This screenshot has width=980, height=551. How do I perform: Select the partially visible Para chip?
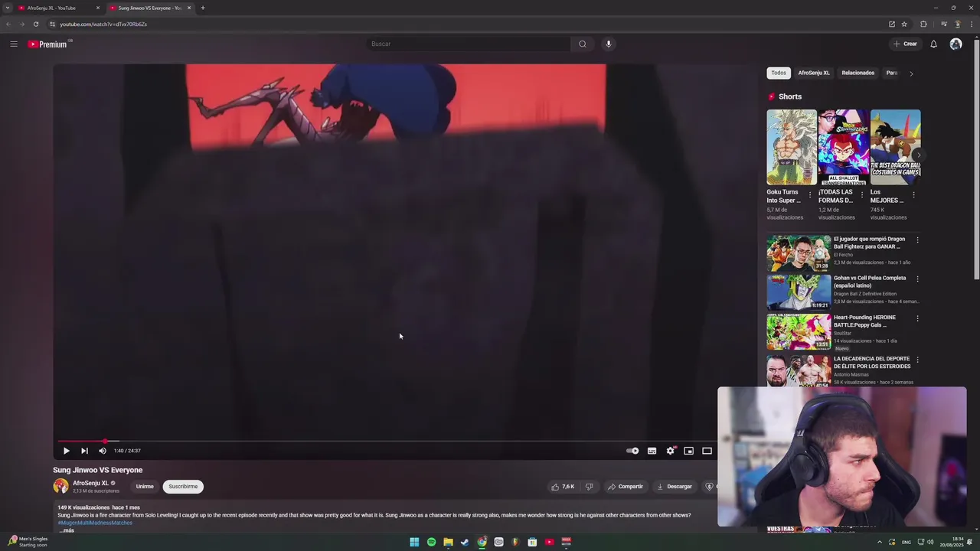pyautogui.click(x=891, y=73)
